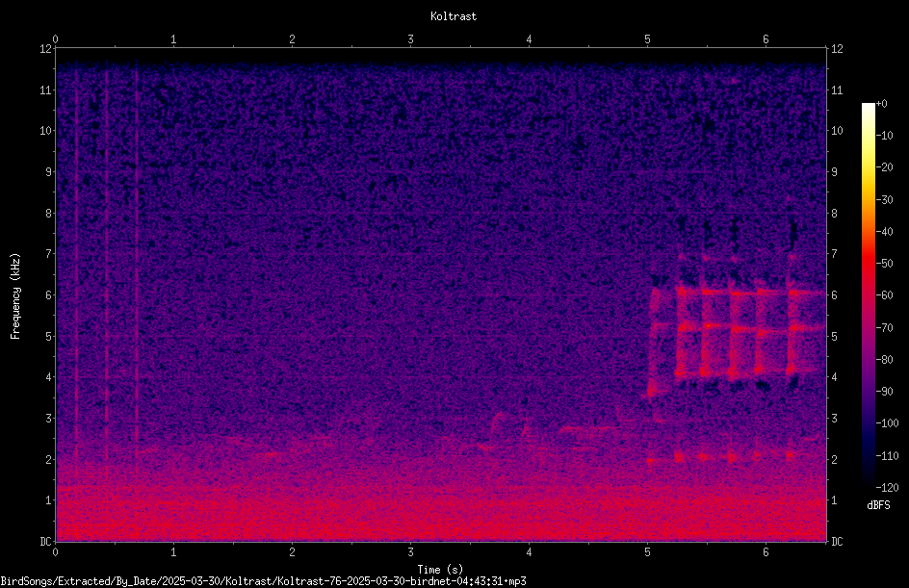Click the -80 label on color scale
The width and height of the screenshot is (909, 588).
click(x=885, y=360)
